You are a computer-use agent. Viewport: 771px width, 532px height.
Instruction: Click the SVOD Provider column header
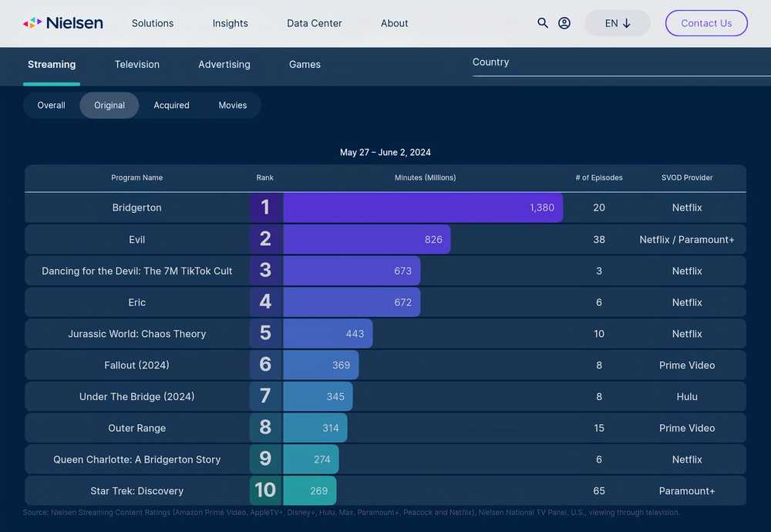[x=687, y=177]
